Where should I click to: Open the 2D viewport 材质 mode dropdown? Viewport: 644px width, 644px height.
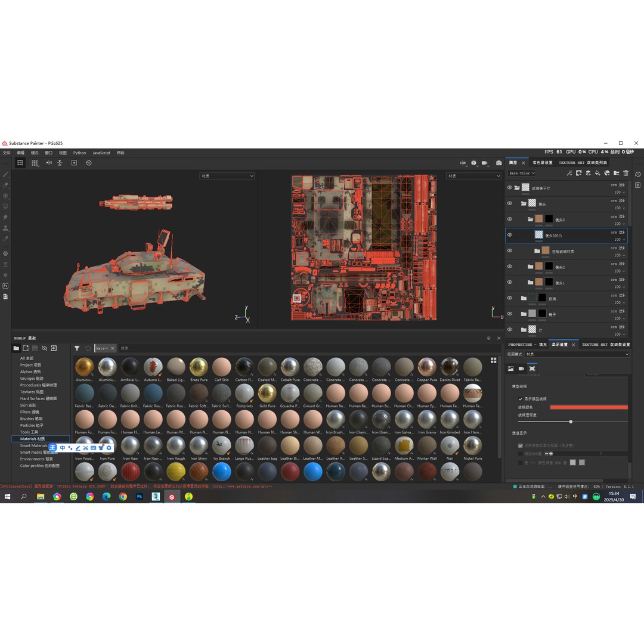click(x=473, y=176)
